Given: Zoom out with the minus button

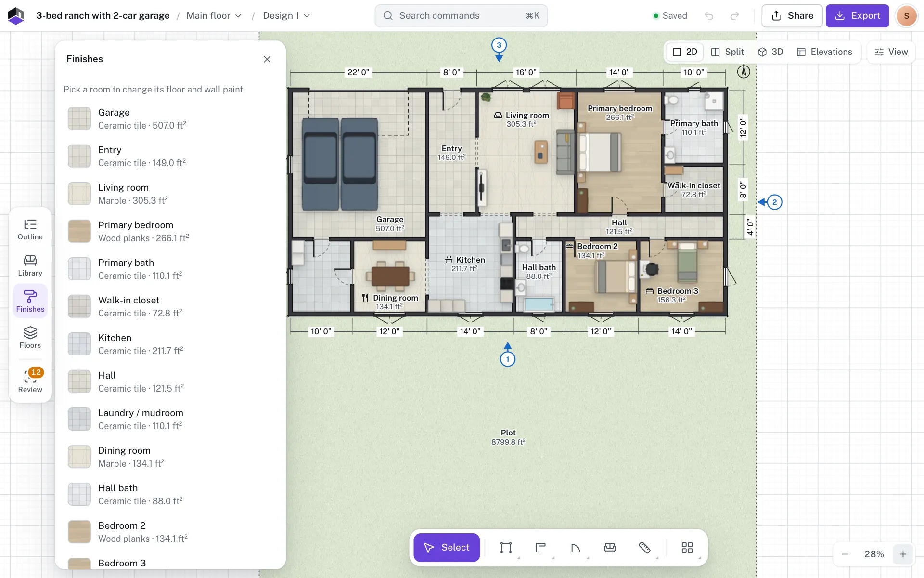Looking at the screenshot, I should (845, 554).
